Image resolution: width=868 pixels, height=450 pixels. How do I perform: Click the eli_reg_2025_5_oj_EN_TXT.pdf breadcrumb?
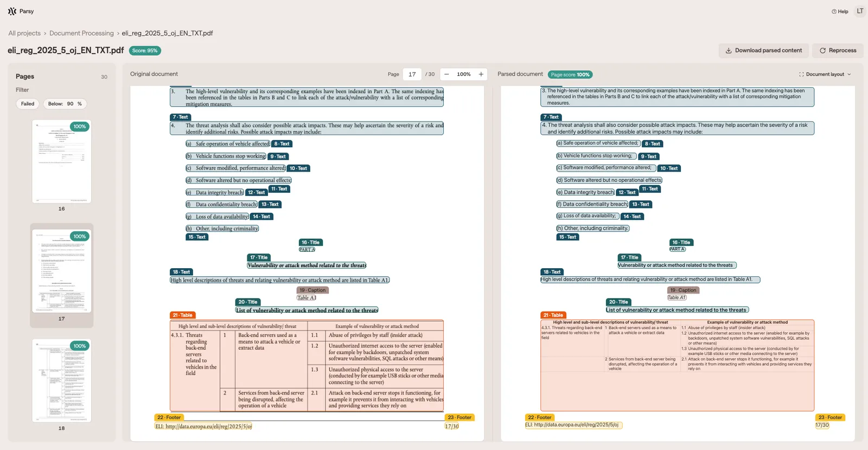(x=167, y=33)
